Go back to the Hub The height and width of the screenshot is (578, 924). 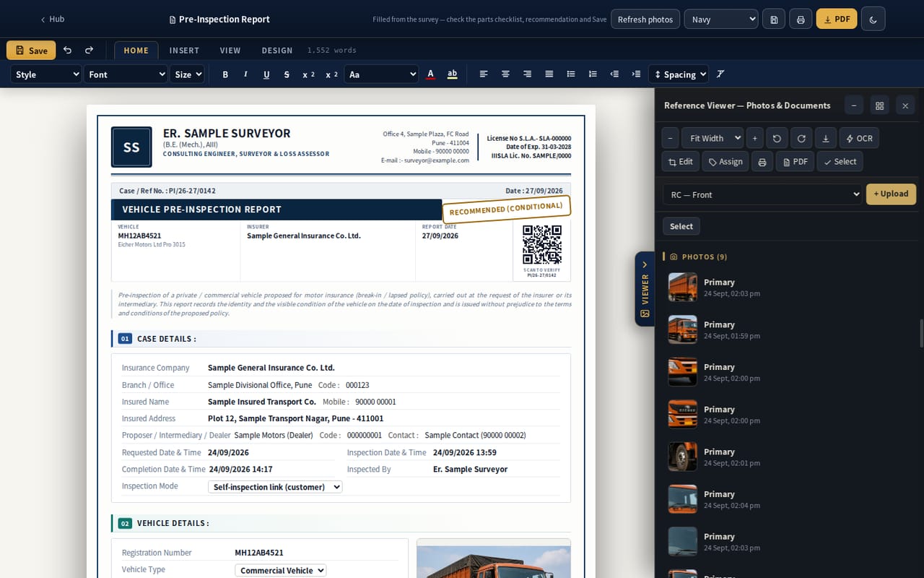point(53,20)
